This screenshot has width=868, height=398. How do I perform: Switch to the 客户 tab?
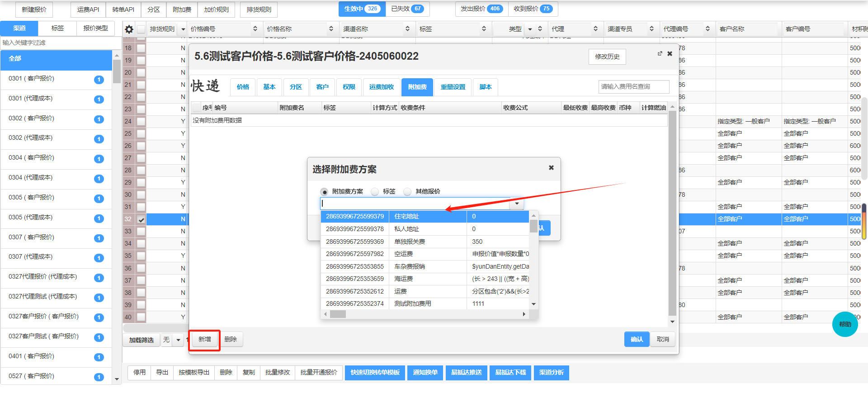click(322, 87)
